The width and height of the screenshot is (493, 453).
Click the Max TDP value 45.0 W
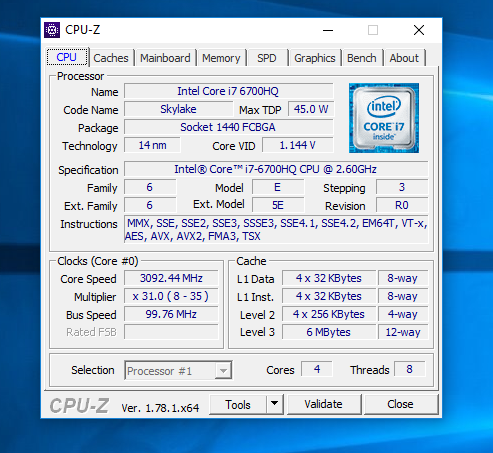point(311,109)
